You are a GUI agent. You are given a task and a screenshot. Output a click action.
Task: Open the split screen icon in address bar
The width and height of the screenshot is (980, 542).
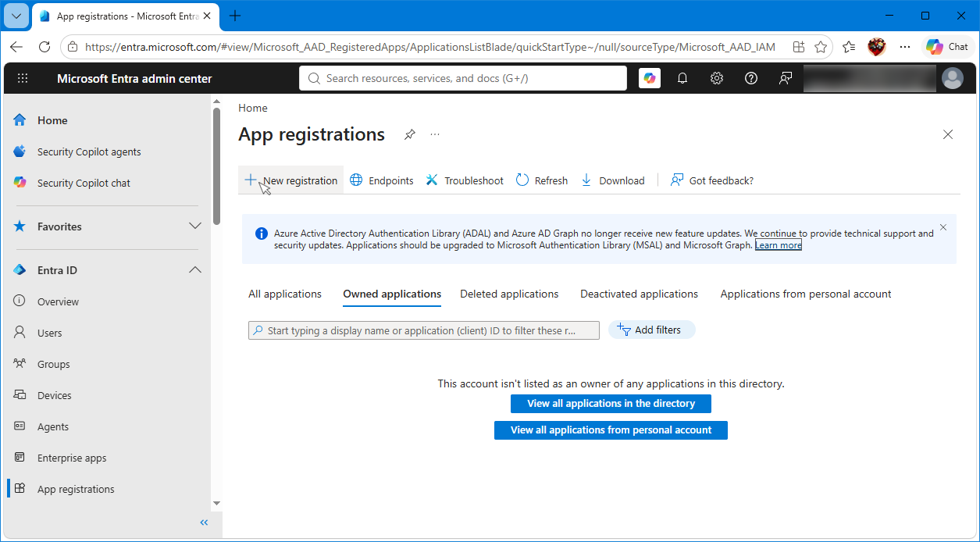799,47
